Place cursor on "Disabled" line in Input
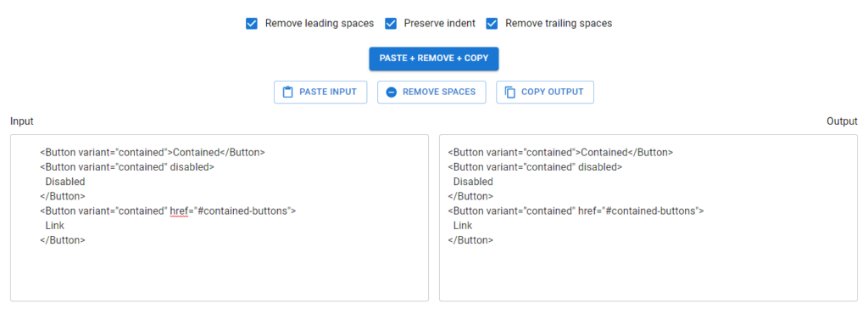This screenshot has width=868, height=320. pyautogui.click(x=65, y=182)
